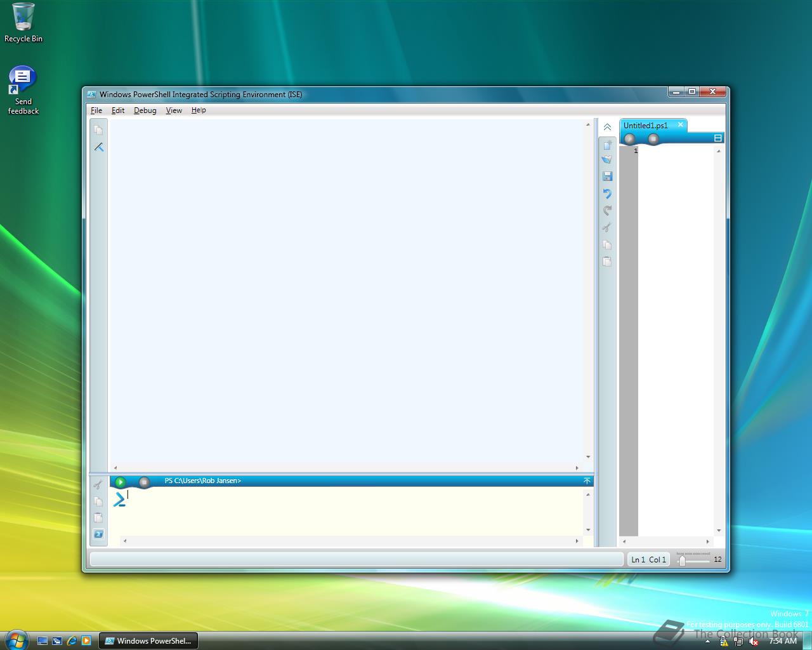The height and width of the screenshot is (650, 812).
Task: Click the Send feedback desktop shortcut
Action: 23,91
